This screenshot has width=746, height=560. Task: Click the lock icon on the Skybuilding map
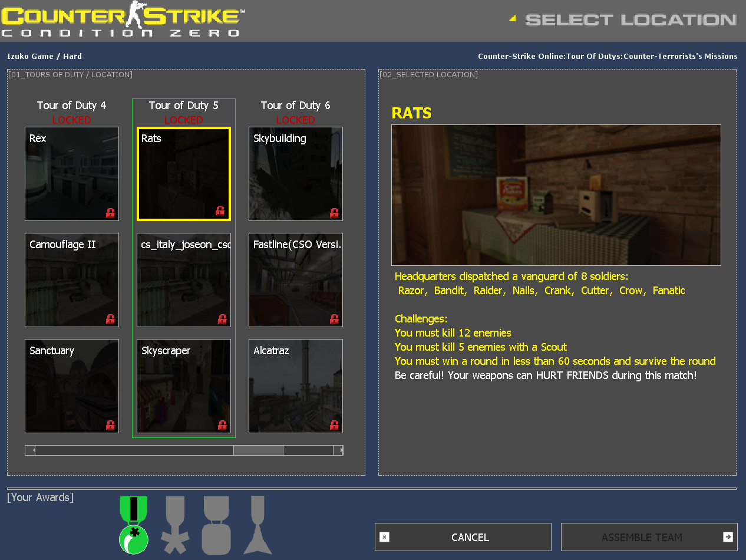[x=334, y=212]
